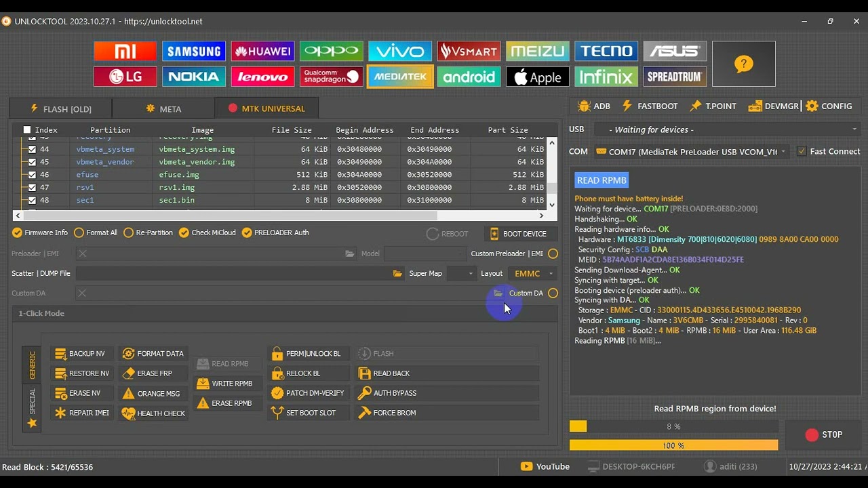The width and height of the screenshot is (868, 488).
Task: Open the Layout EMMC dropdown
Action: pos(533,274)
